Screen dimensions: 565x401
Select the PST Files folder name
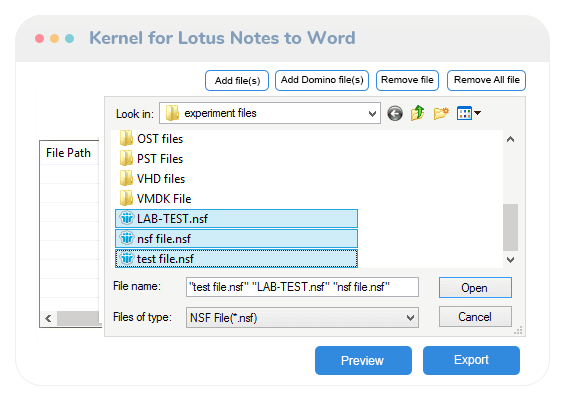[160, 159]
